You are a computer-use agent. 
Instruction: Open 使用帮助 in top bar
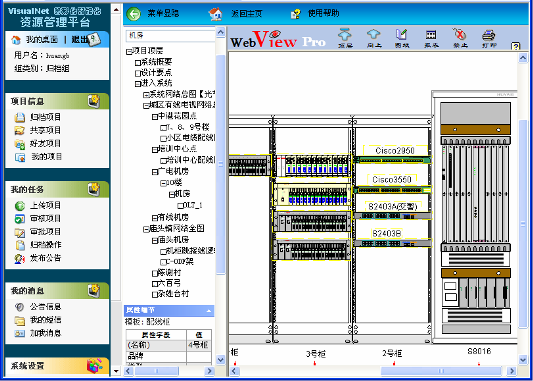(323, 13)
